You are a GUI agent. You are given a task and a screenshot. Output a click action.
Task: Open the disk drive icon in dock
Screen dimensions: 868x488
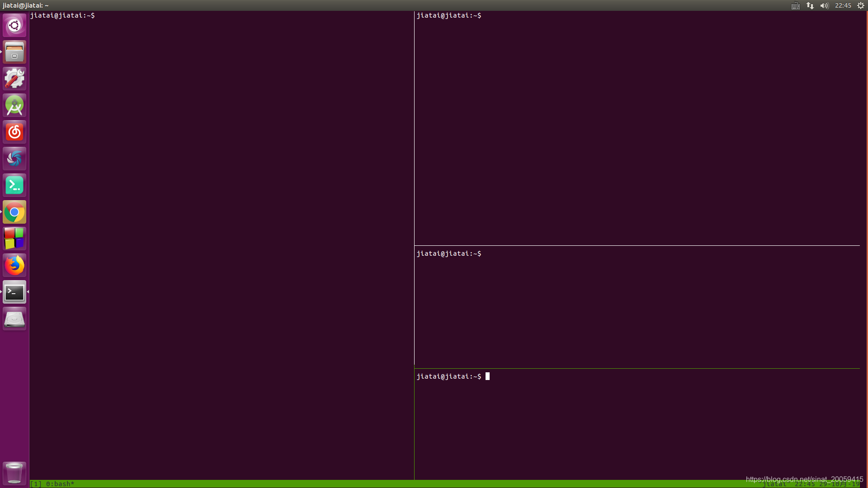14,319
